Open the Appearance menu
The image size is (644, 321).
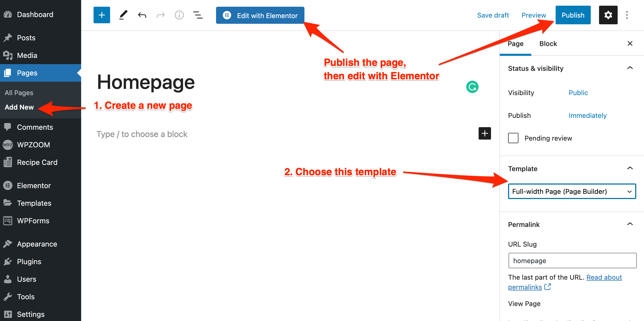tap(41, 244)
